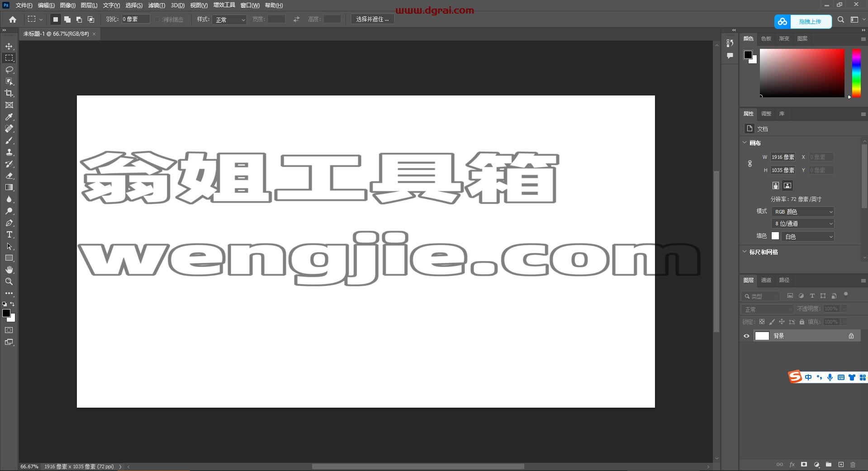Open the 填色 白色 dropdown
The width and height of the screenshot is (868, 471).
(808, 236)
